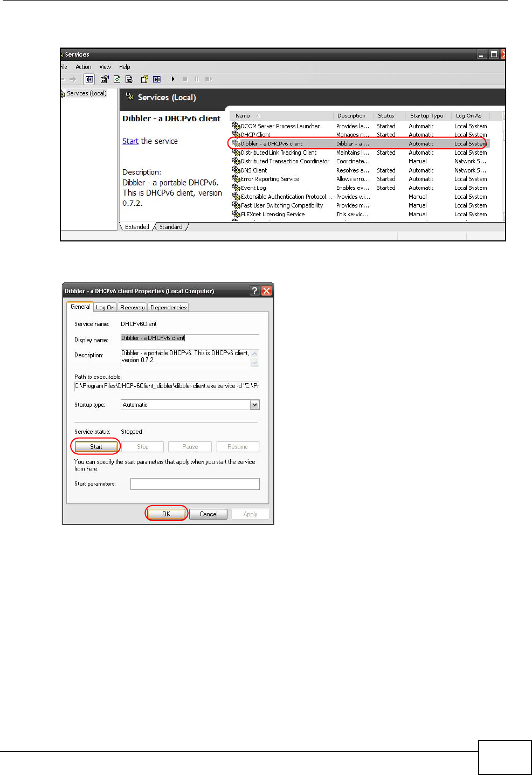The height and width of the screenshot is (775, 532).
Task: Click gear icon of Fast User Switching Compatibility
Action: click(236, 205)
